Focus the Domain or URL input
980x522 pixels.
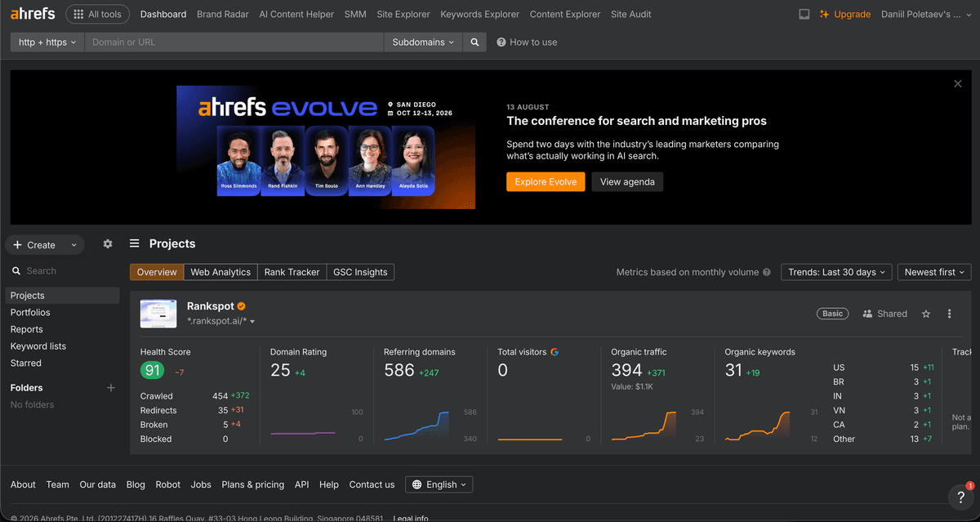(234, 42)
